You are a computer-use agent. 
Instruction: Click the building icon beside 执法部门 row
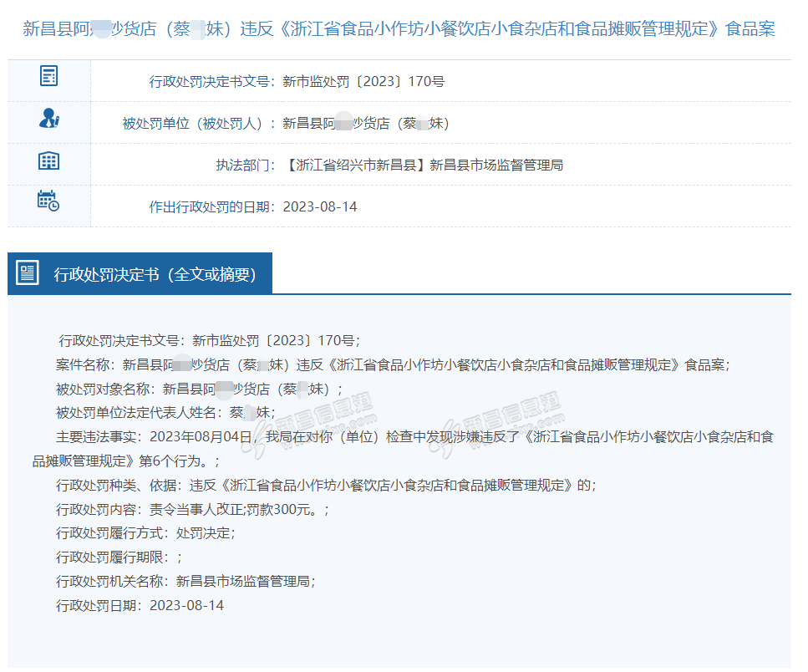coord(48,161)
